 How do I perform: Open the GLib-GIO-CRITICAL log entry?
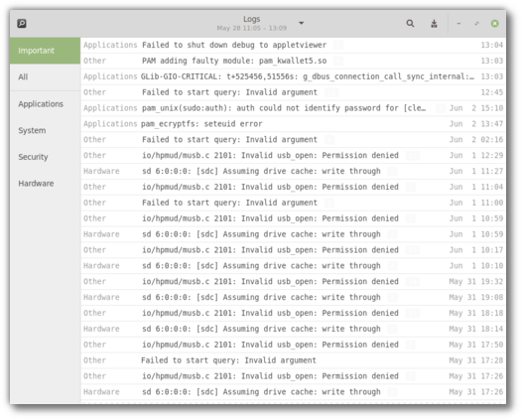pos(294,76)
